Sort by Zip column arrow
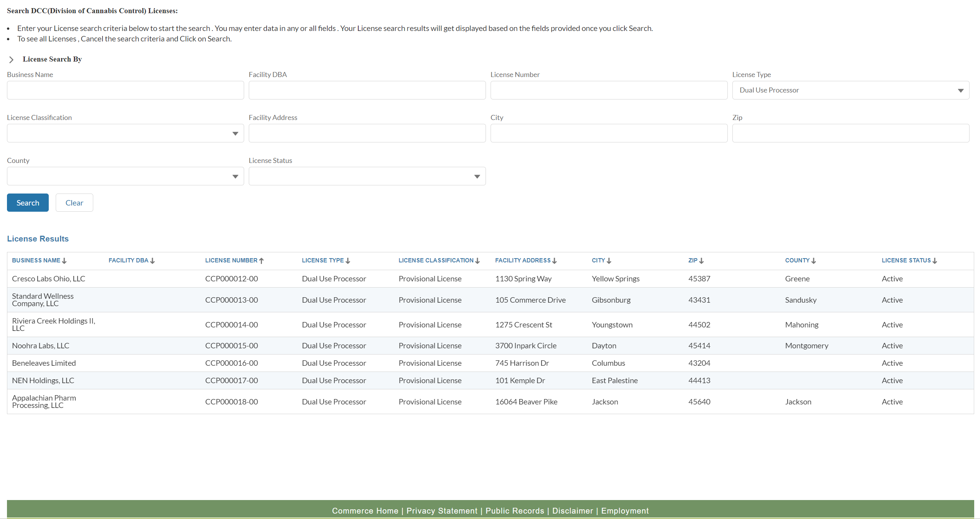Viewport: 980px width, 519px height. 701,261
